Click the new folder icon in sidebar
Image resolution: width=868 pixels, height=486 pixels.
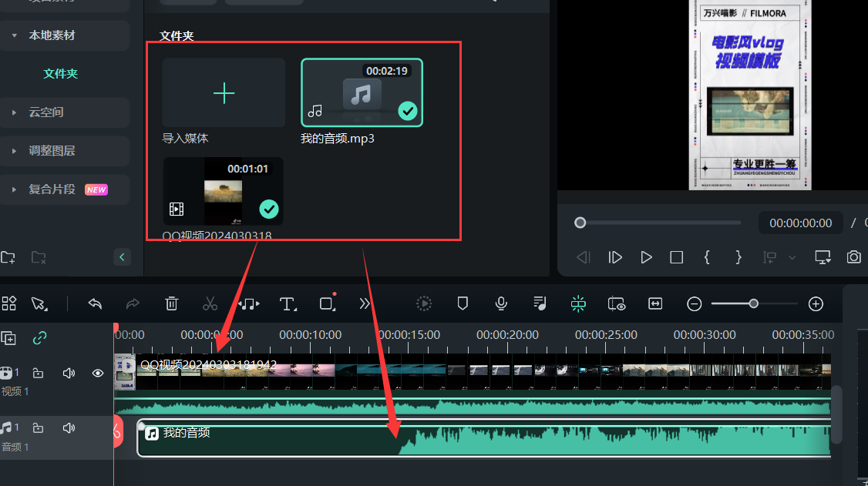8,257
